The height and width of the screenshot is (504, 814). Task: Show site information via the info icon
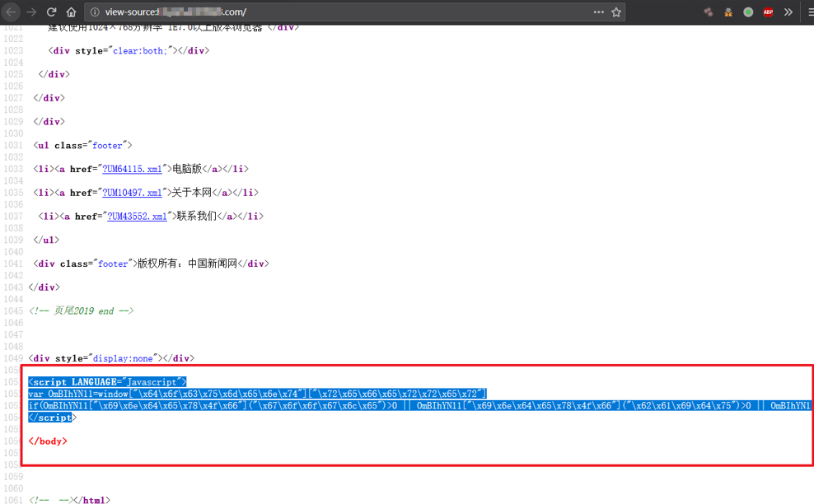tap(95, 12)
